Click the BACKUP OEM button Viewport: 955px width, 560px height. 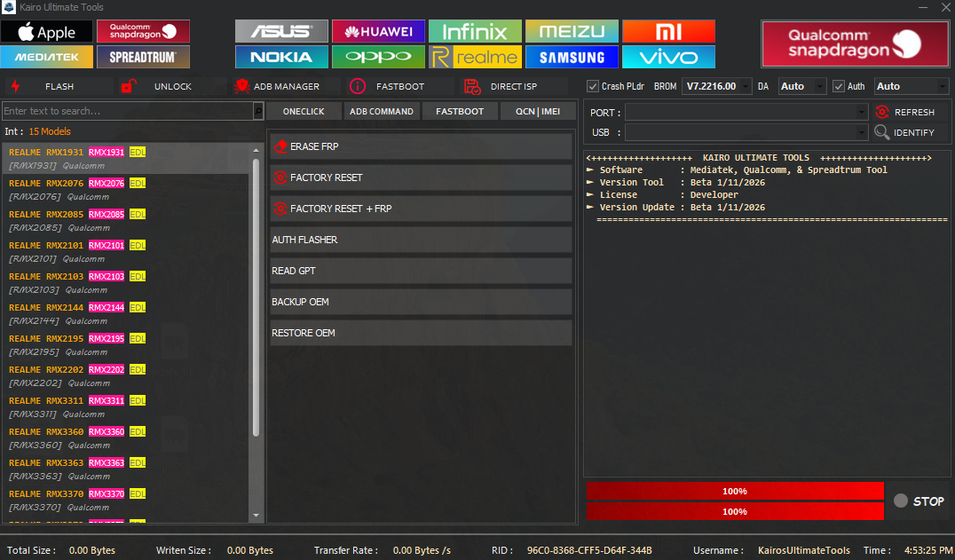coord(421,302)
